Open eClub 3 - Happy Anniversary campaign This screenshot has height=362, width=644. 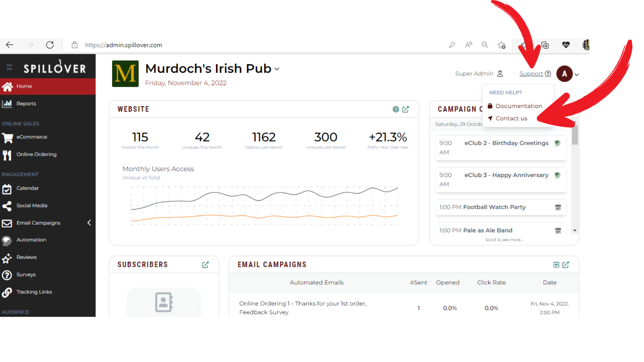pyautogui.click(x=501, y=180)
